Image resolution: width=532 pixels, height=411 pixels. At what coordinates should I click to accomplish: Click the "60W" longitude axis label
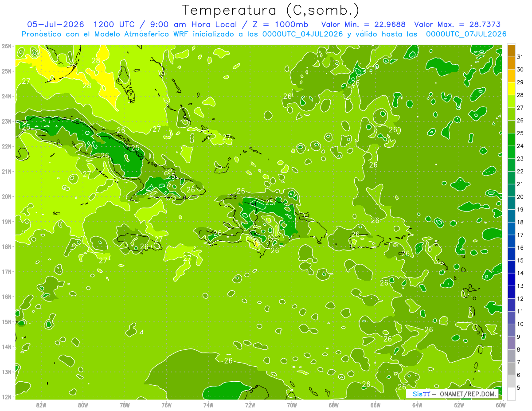pos(501,404)
